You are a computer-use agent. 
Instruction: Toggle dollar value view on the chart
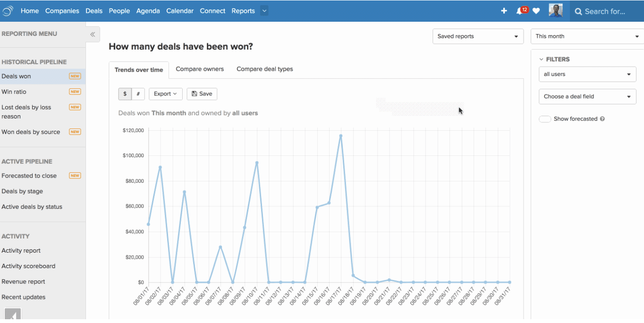click(124, 93)
